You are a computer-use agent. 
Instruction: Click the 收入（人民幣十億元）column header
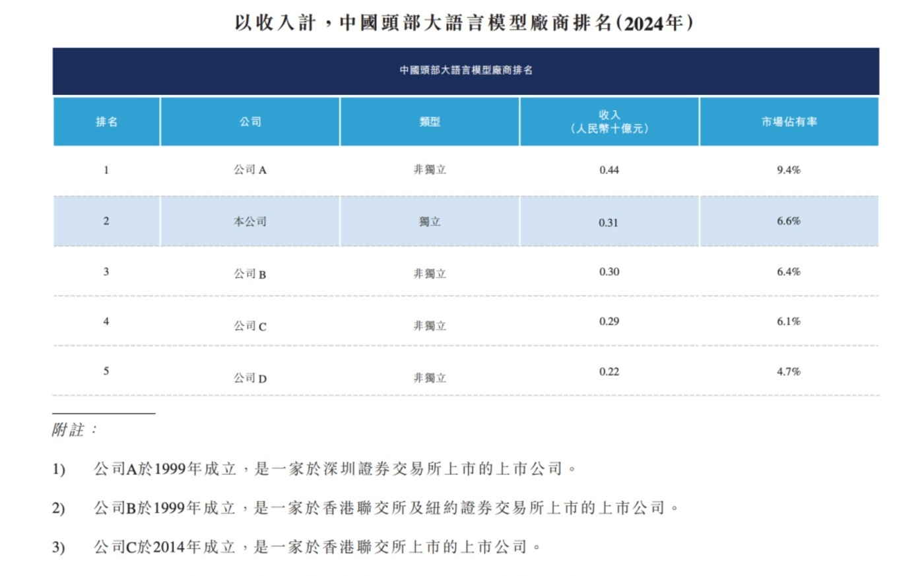click(x=609, y=121)
